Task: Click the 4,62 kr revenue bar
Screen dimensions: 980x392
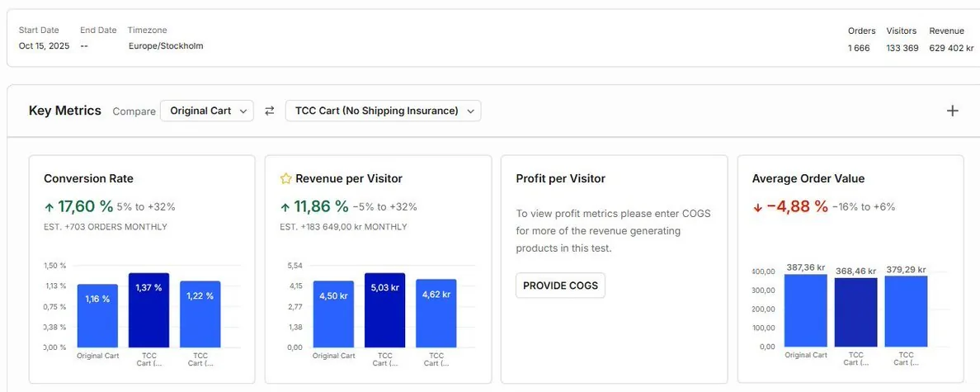Action: coord(436,314)
